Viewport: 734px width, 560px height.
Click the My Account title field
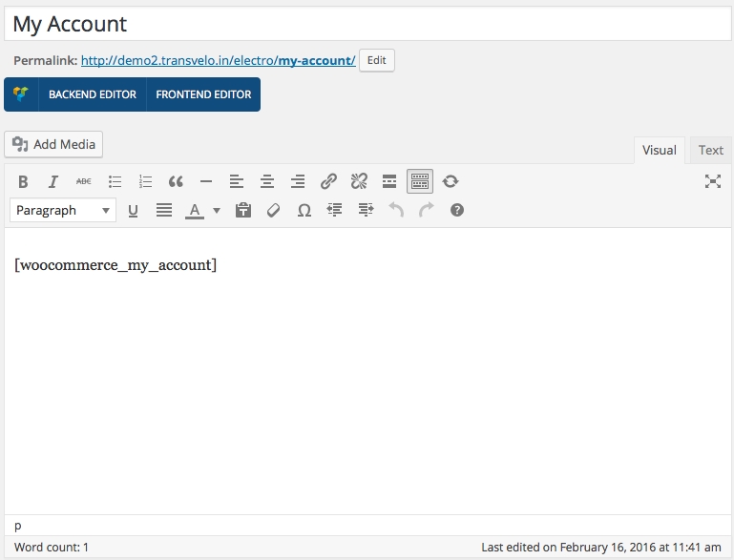367,25
